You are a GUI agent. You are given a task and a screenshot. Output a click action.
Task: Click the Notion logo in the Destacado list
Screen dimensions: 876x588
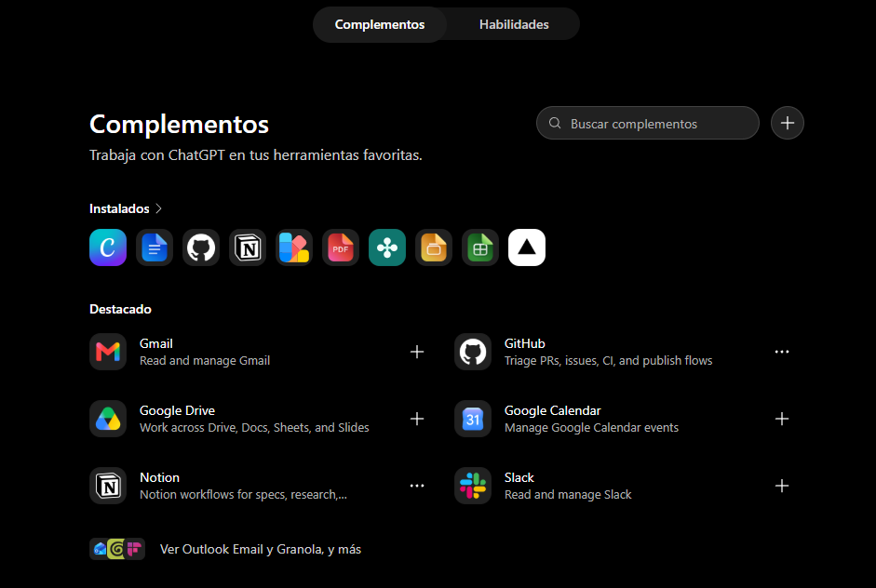[x=108, y=486]
